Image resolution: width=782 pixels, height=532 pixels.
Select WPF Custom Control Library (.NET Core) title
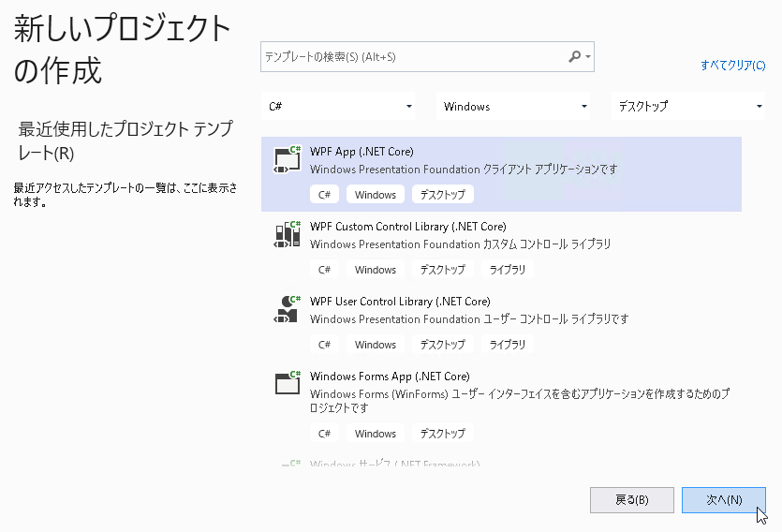pyautogui.click(x=408, y=227)
